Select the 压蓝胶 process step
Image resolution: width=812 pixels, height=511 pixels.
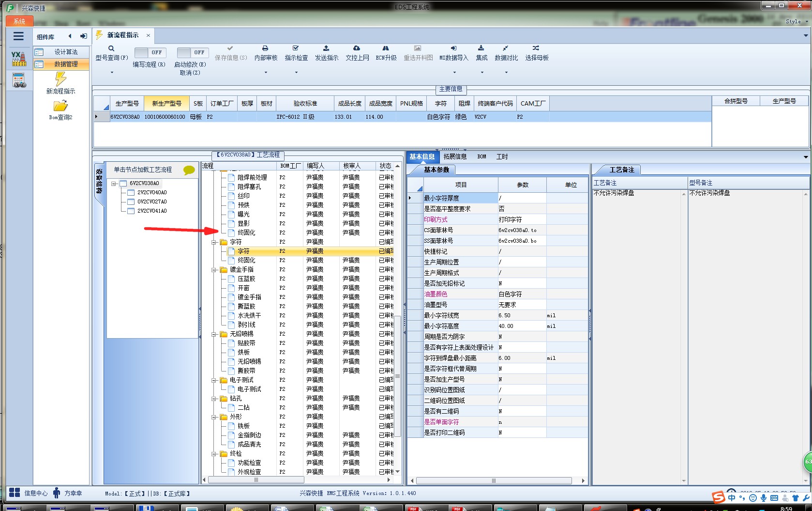click(246, 279)
